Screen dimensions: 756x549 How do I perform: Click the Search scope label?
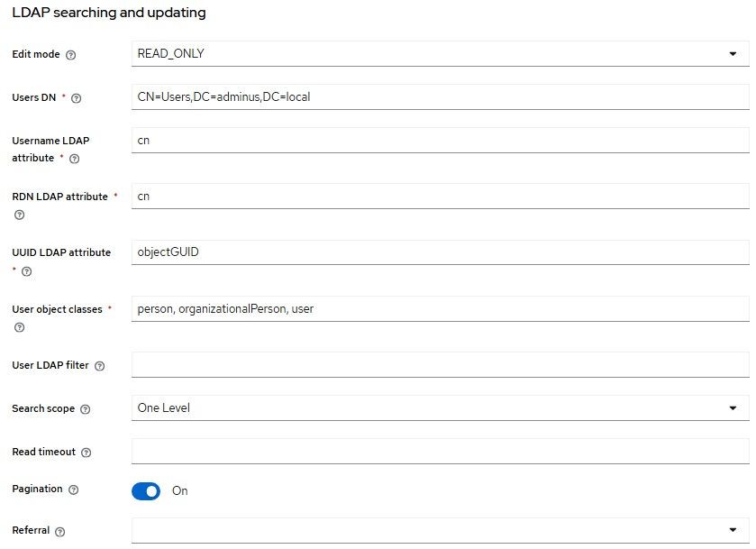tap(43, 408)
